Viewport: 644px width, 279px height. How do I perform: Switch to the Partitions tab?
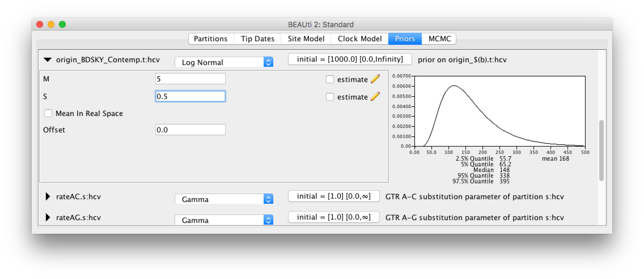tap(211, 39)
